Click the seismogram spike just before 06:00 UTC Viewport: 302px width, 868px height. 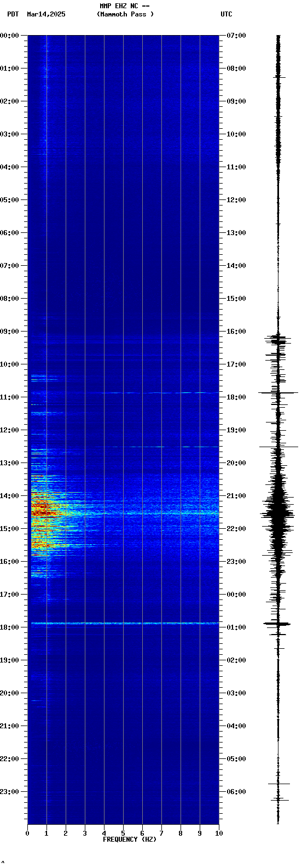point(278,784)
